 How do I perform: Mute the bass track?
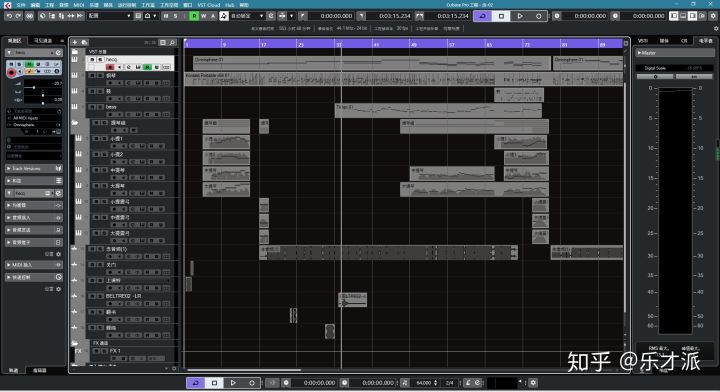pyautogui.click(x=92, y=107)
